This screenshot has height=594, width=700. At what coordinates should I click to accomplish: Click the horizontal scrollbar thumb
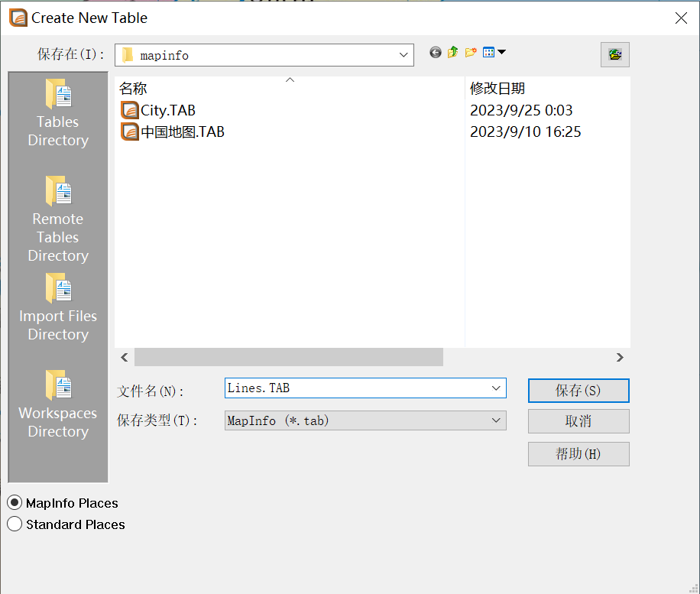[289, 357]
